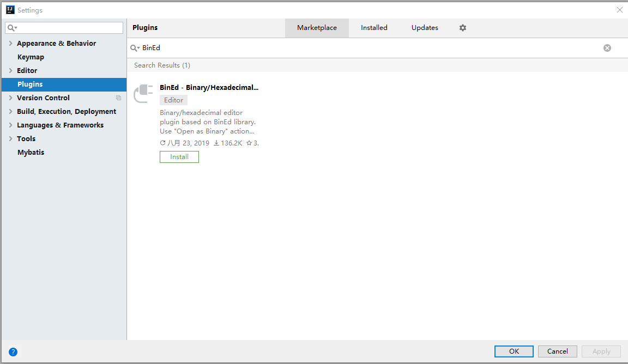This screenshot has height=364, width=628.
Task: Expand Version Control settings node
Action: point(10,98)
